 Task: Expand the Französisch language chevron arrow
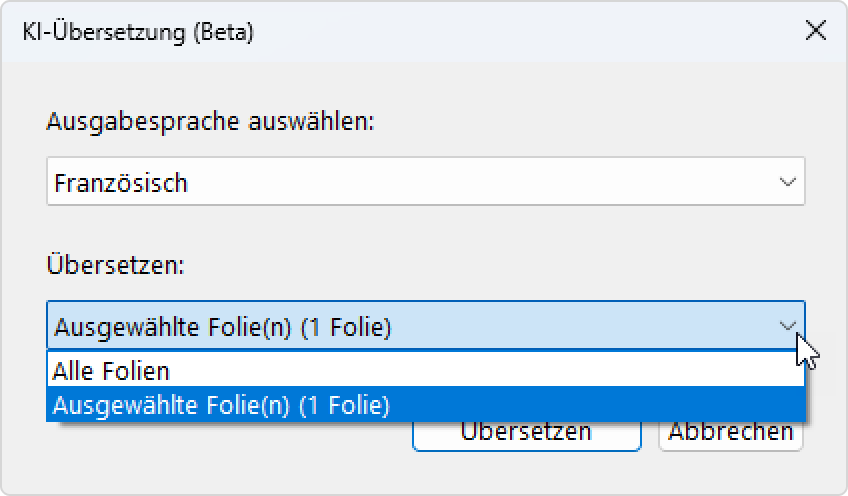pos(787,182)
